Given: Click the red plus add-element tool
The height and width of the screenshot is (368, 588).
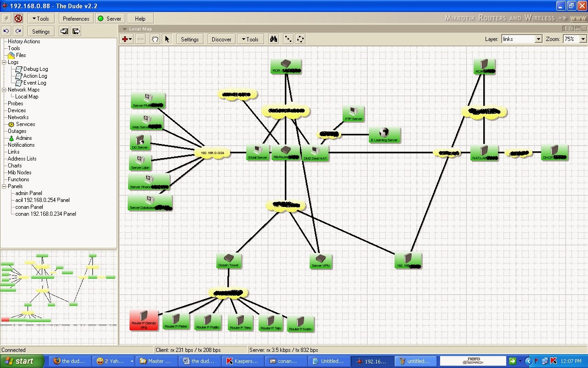Looking at the screenshot, I should [124, 39].
